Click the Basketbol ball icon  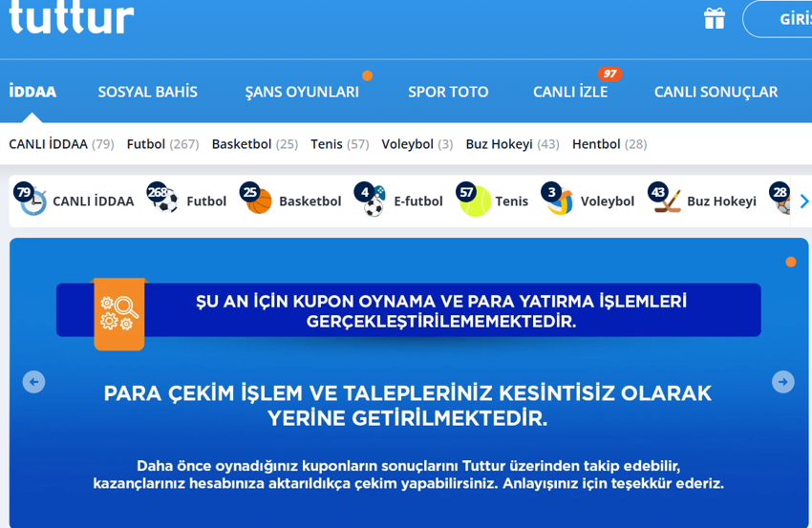(x=256, y=200)
